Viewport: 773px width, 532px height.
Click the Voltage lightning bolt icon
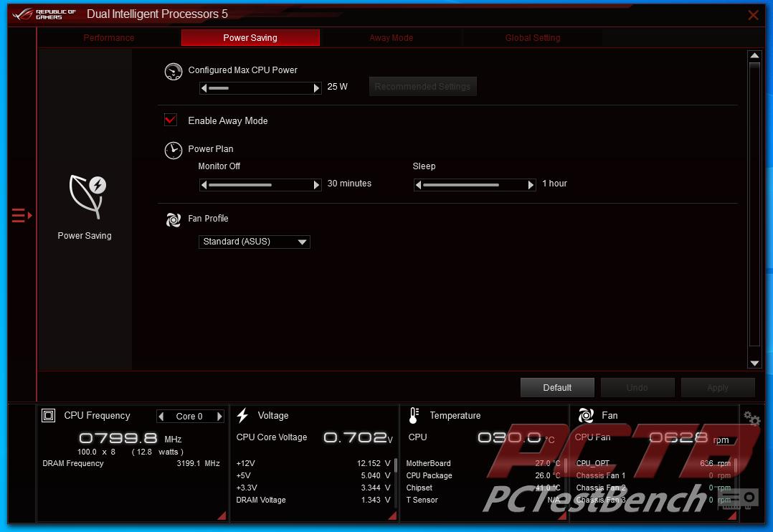pyautogui.click(x=242, y=416)
